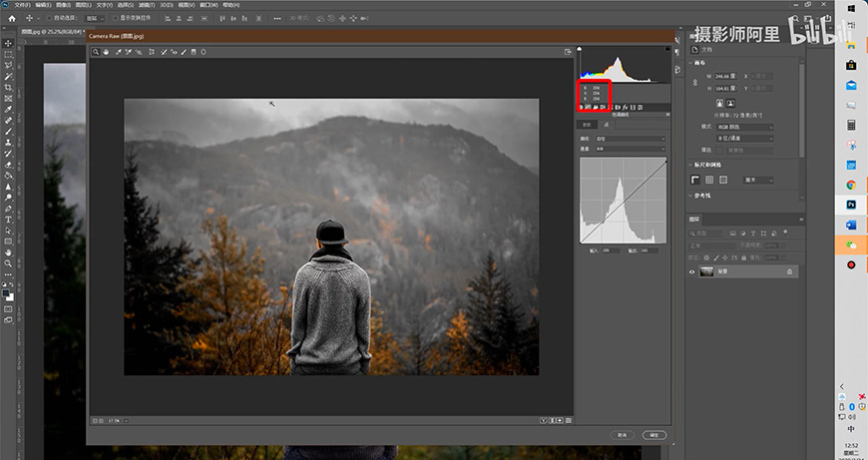
Task: Select the Horizontal Type tool
Action: point(8,220)
